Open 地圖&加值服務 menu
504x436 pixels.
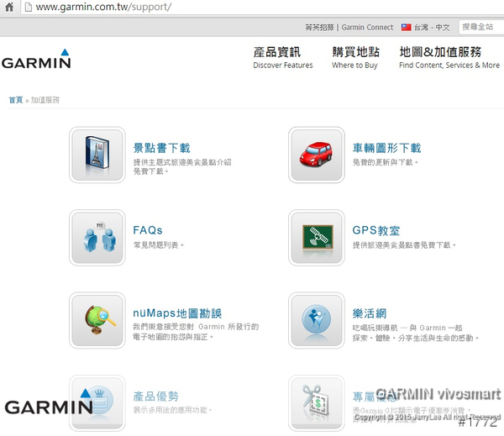[x=449, y=57]
